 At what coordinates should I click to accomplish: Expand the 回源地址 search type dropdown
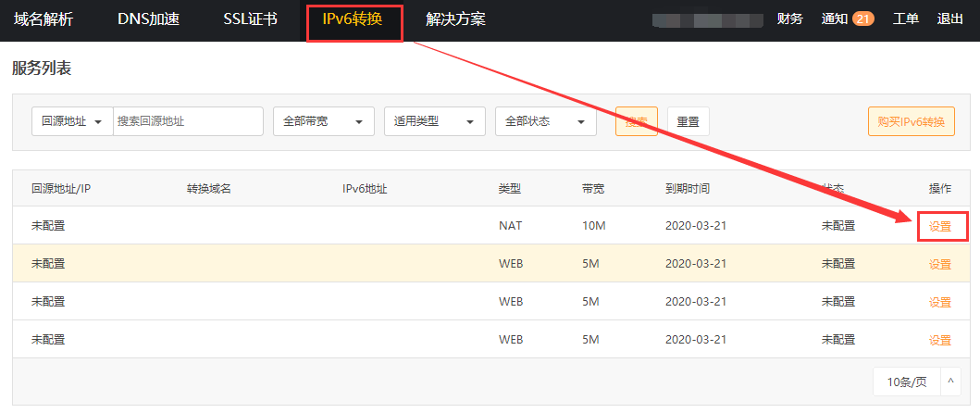(x=72, y=121)
